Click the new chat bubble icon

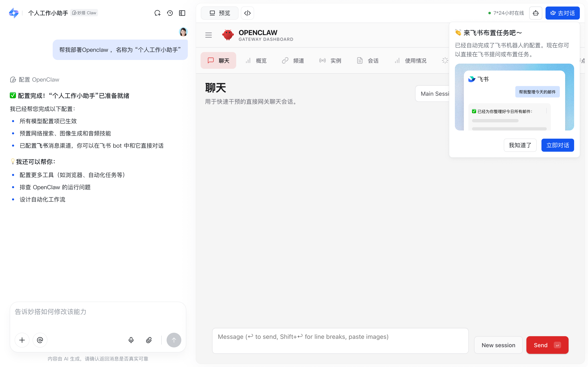pos(157,13)
